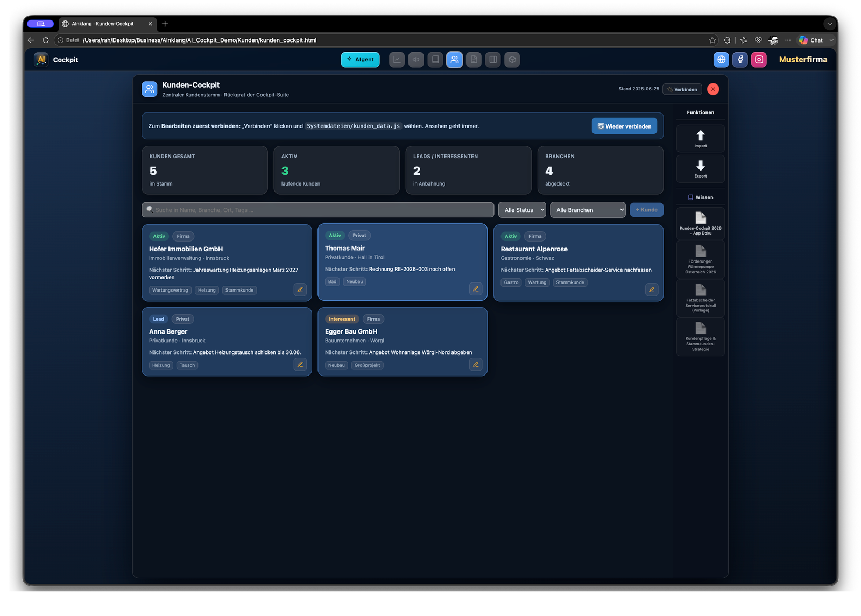861x616 pixels.
Task: Reload the page with refresh icon
Action: 46,40
